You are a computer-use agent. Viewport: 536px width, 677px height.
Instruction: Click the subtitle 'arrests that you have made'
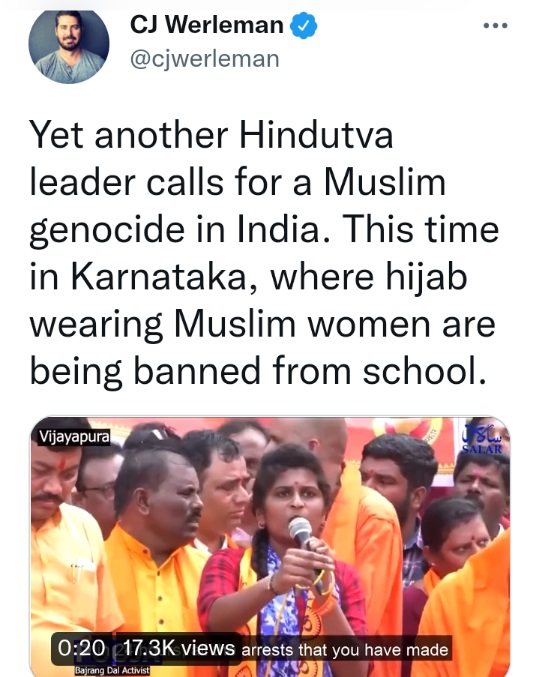pyautogui.click(x=345, y=649)
